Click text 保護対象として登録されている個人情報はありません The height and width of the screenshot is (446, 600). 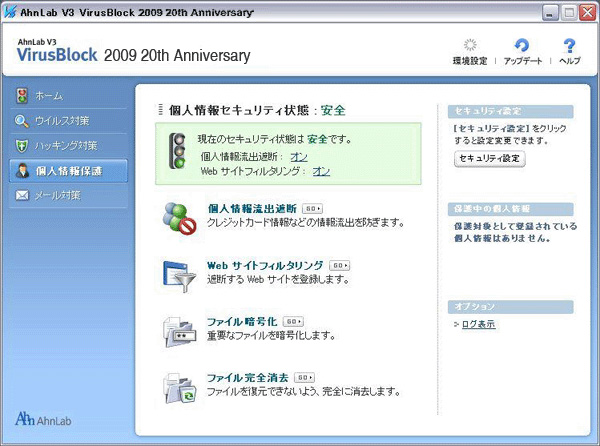(x=515, y=232)
